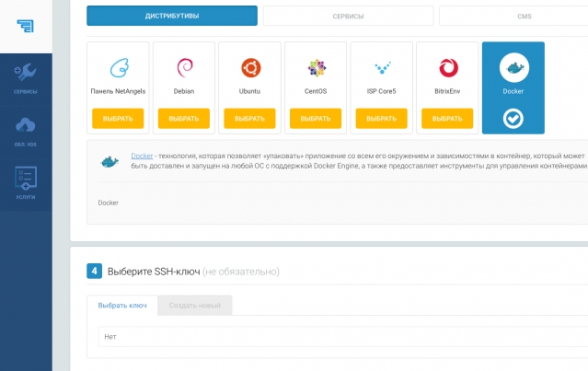Choose Debian with its Выбрать button
Screen dimensions: 588x371
point(184,119)
